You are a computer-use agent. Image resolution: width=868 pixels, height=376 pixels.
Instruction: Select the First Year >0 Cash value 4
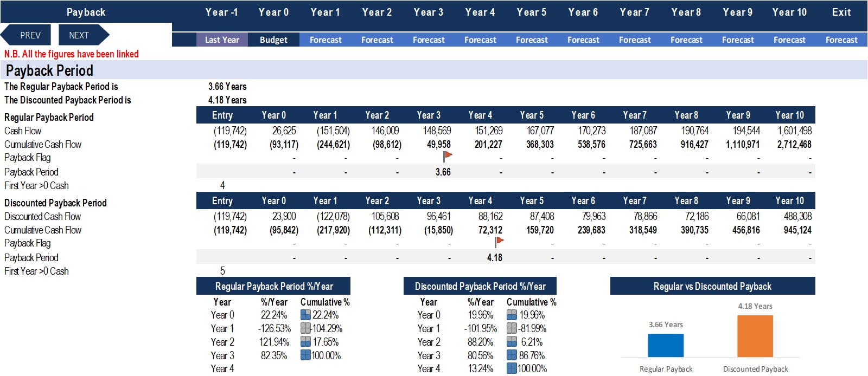(222, 185)
